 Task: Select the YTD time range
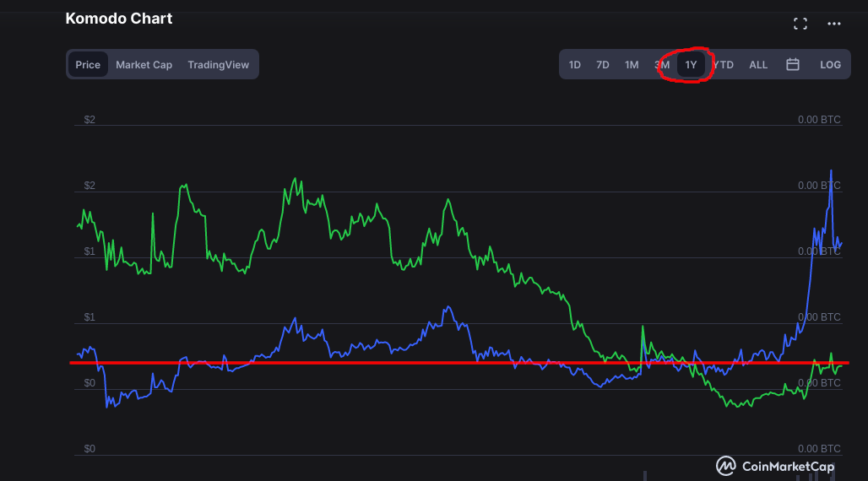click(x=724, y=65)
